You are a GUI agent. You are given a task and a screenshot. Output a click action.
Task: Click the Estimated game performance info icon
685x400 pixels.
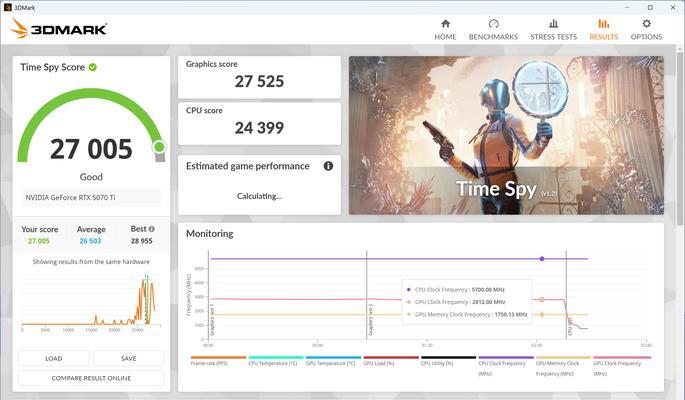click(328, 166)
